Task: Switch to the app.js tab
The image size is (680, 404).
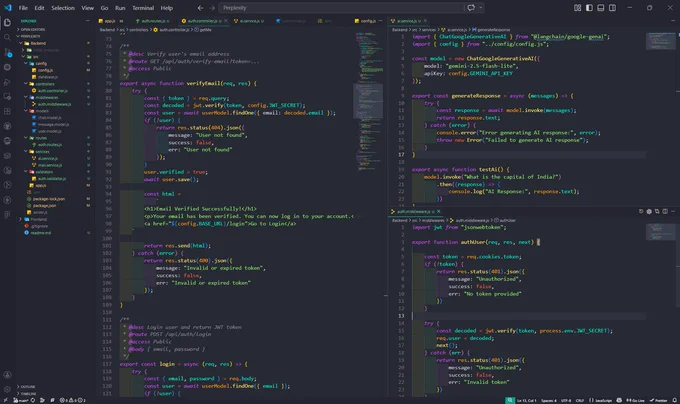Action: click(x=111, y=21)
